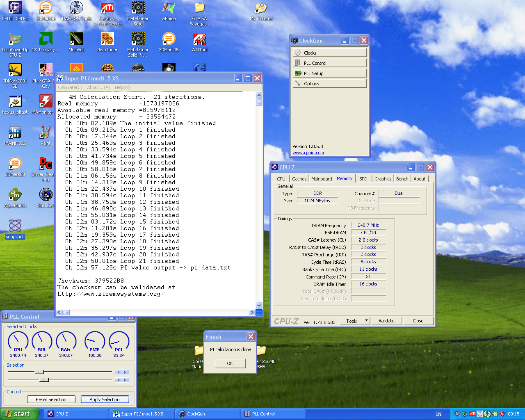Click upper slider right-arrow stepper in PLL Control
Viewport: 525px width, 420px height.
[126, 372]
